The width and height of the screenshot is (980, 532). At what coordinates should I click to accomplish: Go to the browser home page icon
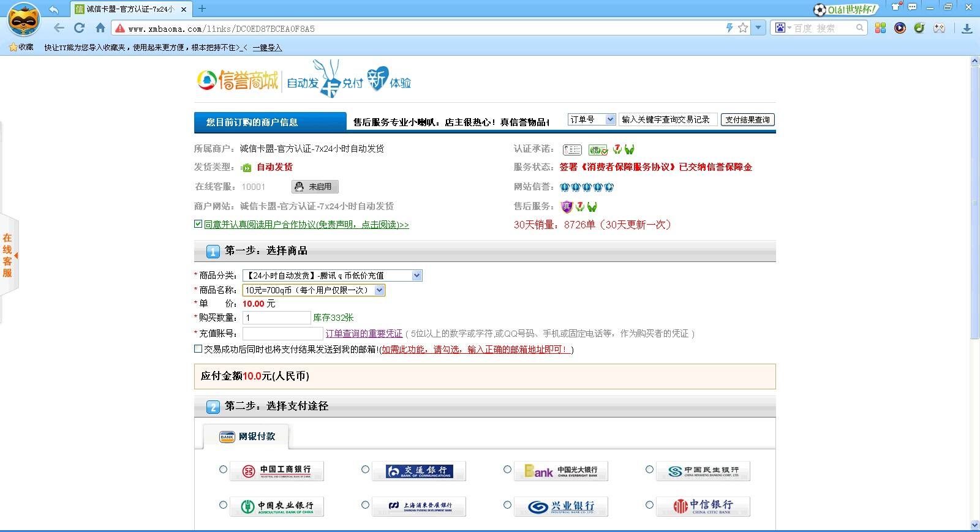pyautogui.click(x=100, y=28)
